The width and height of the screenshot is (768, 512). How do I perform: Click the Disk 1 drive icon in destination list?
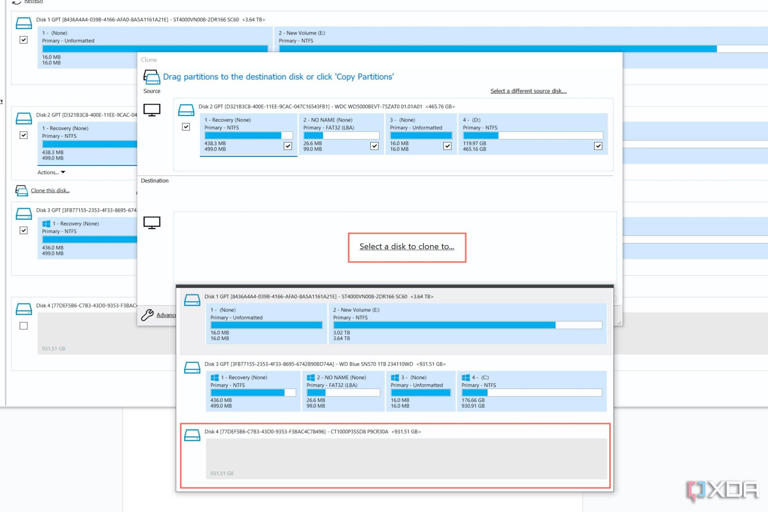click(192, 300)
